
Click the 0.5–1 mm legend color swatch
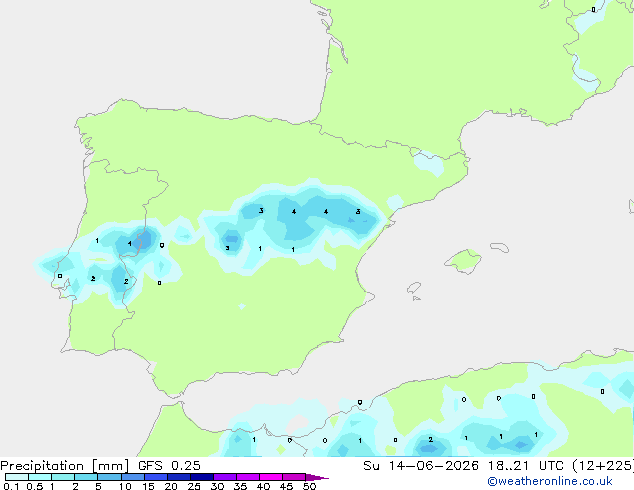coord(40,477)
